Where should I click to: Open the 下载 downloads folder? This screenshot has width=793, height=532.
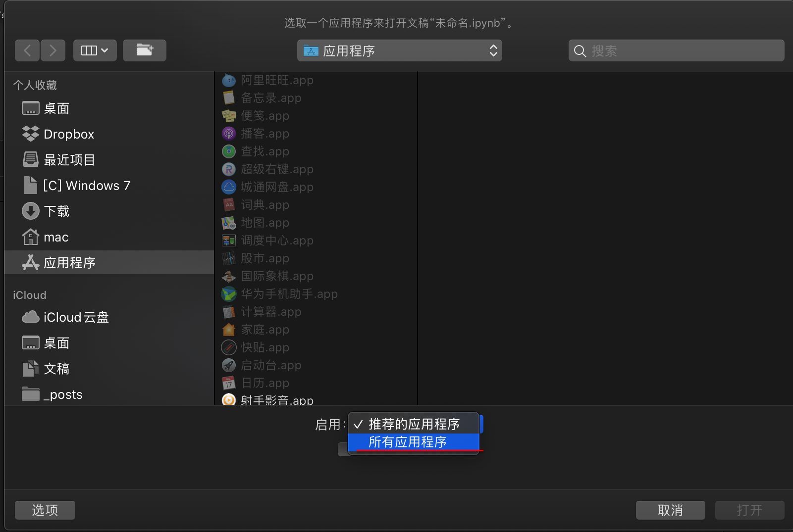click(x=56, y=211)
